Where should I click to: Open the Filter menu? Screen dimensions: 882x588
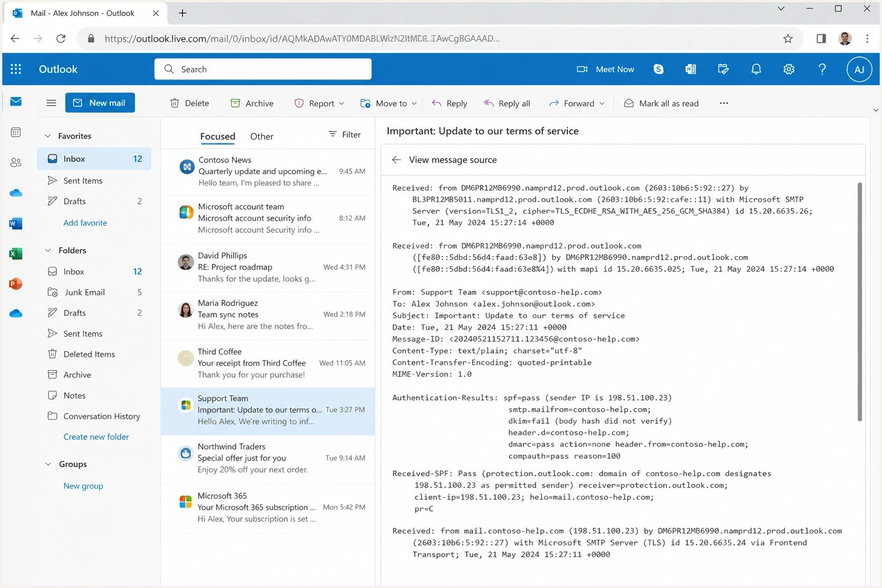point(345,134)
